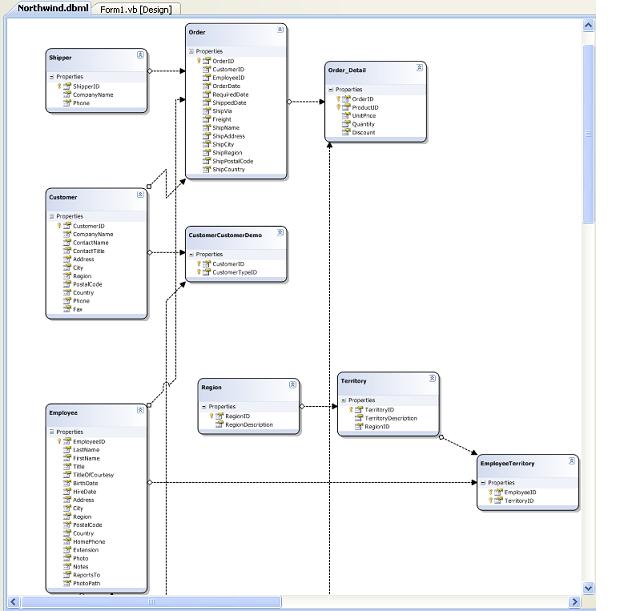
Task: Select the ShipPostalCode property icon
Action: click(207, 161)
